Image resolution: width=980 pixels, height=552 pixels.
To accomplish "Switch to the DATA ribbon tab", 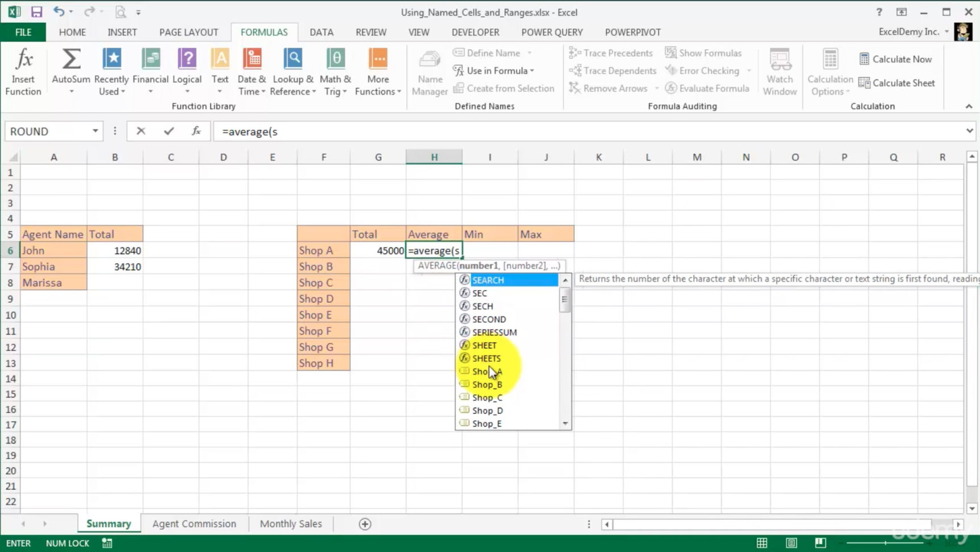I will tap(322, 32).
